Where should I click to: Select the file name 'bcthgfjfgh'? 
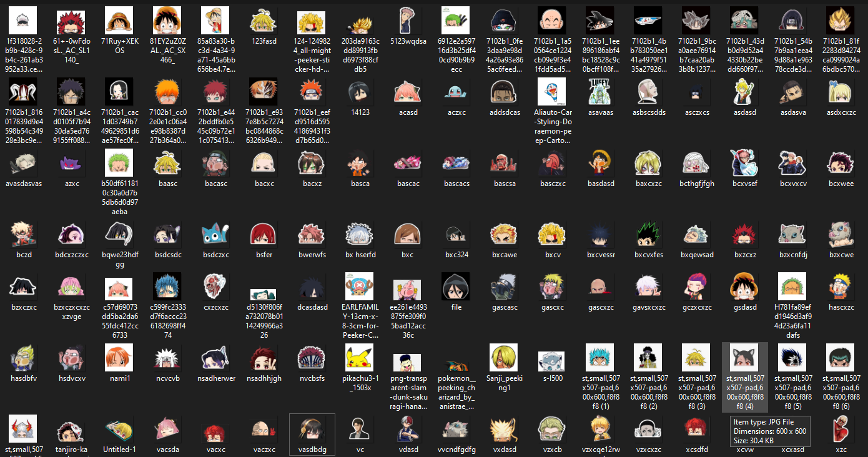(697, 184)
